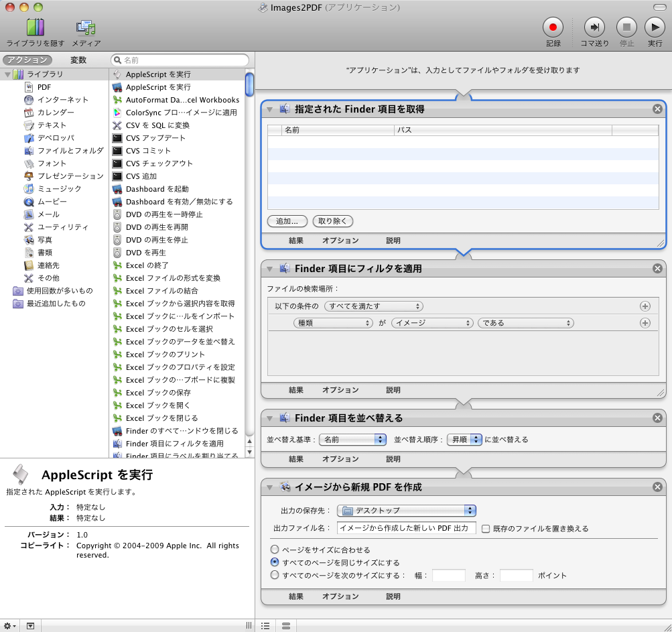The height and width of the screenshot is (632, 672).
Task: Open the 種類 attribute dropdown
Action: click(x=333, y=323)
